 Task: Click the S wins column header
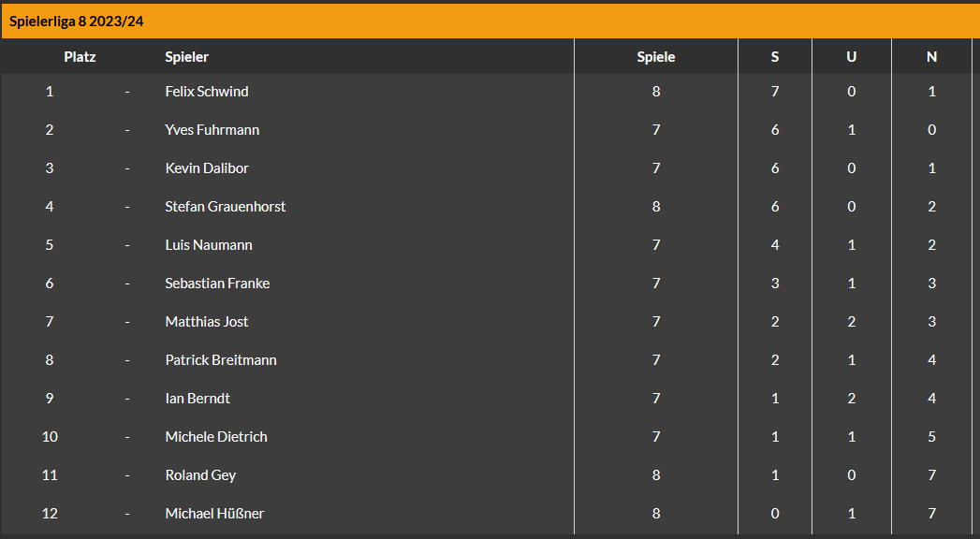click(775, 57)
